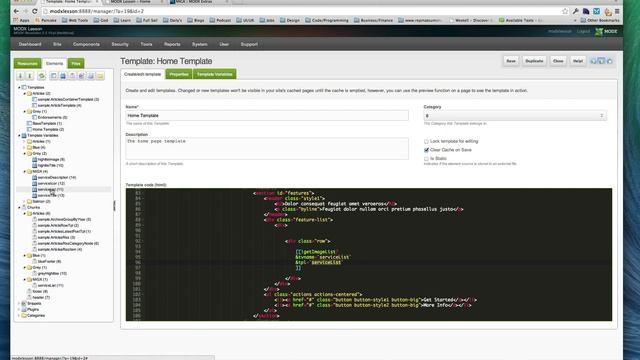Click the New Chunk toolbar icon
This screenshot has width=640, height=360.
pos(72,76)
